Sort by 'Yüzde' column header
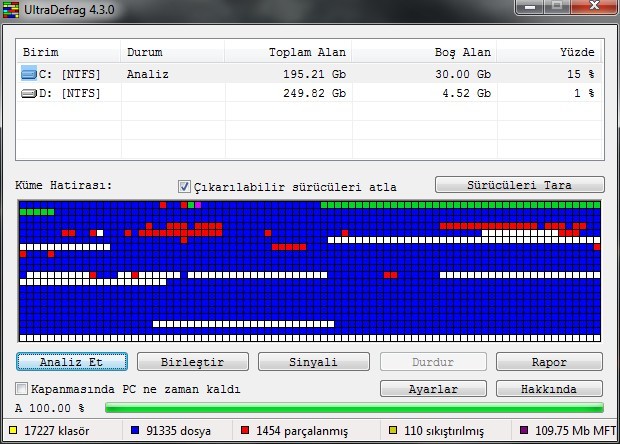Viewport: 620px width, 444px height. point(549,52)
